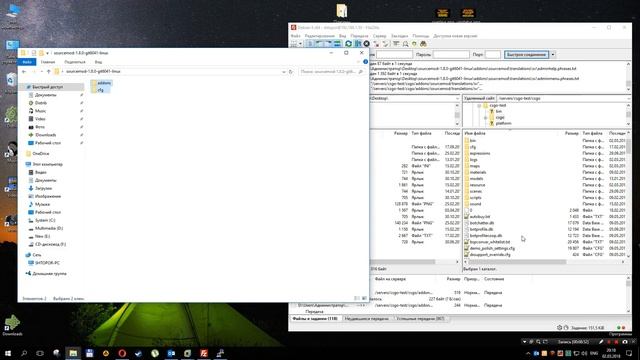640x360 pixels.
Task: Click remote file list horizontal scrollbar
Action: point(518,262)
